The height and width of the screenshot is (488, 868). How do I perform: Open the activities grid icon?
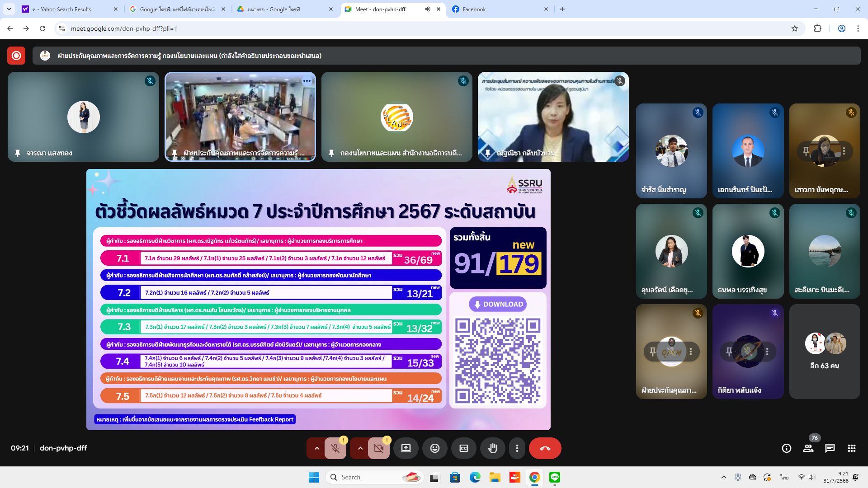tap(852, 448)
